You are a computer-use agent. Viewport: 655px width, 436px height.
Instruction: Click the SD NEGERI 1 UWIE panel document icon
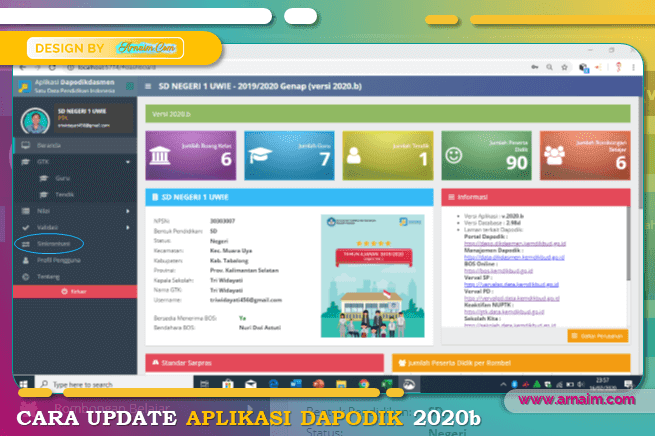click(x=155, y=197)
